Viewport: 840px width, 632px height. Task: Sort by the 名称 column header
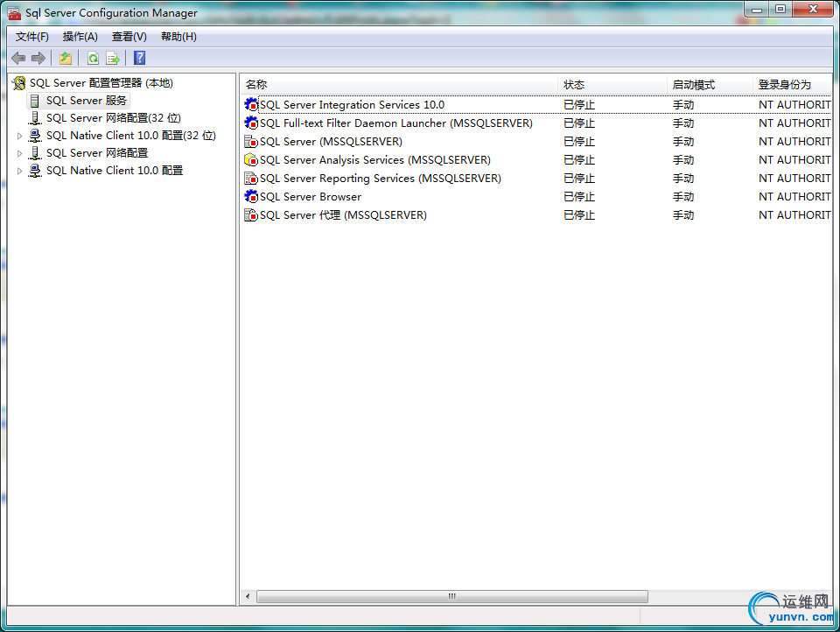point(399,85)
